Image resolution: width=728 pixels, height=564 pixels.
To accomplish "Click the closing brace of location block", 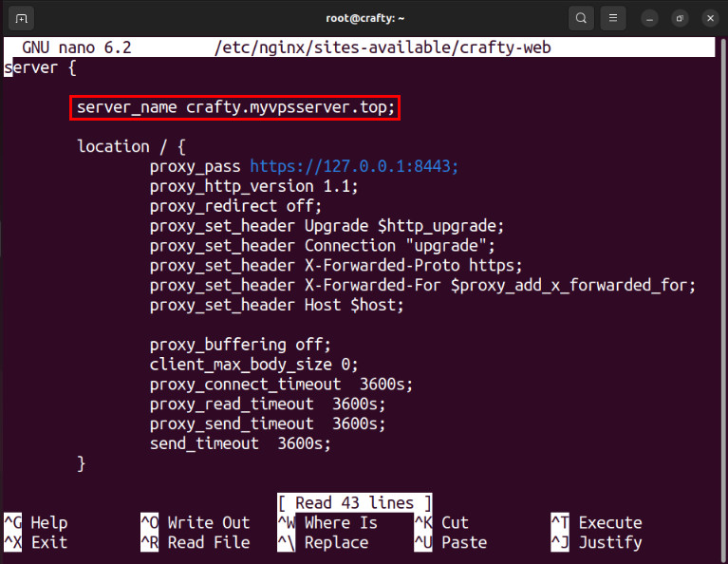I will point(82,463).
